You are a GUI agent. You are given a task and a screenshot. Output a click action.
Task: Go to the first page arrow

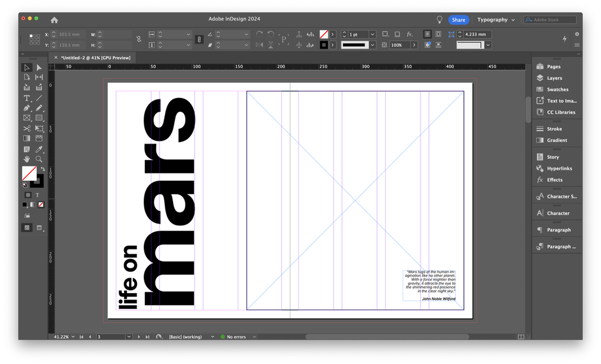tap(81, 337)
